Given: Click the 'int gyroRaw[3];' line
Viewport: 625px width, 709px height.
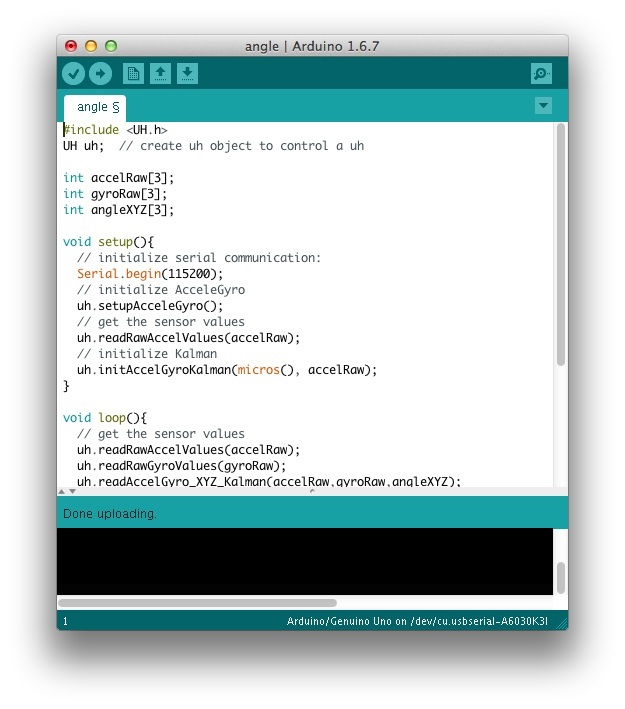Looking at the screenshot, I should coord(115,194).
